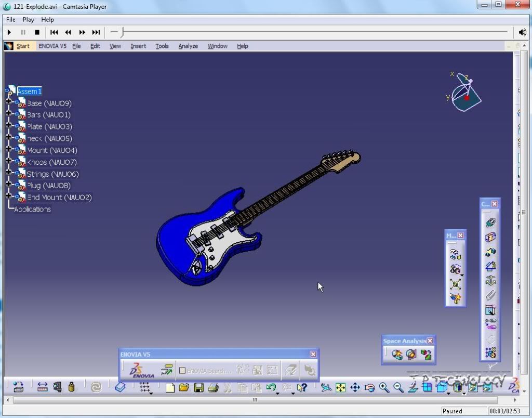Click the Normal View icon

click(413, 387)
